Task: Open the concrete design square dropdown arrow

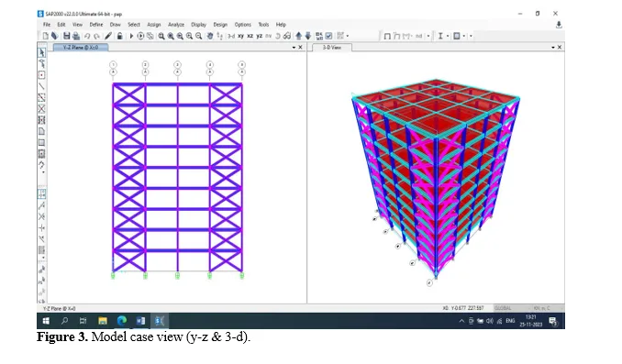Action: [464, 36]
